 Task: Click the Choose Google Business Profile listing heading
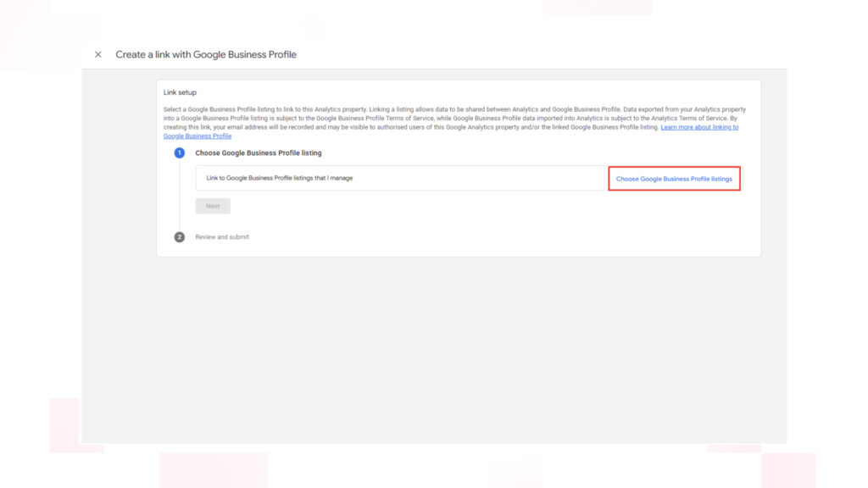pos(258,152)
